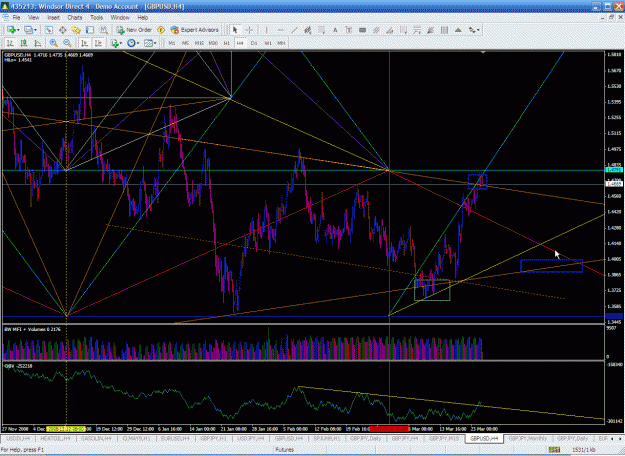Open the Charts menu

[75, 18]
